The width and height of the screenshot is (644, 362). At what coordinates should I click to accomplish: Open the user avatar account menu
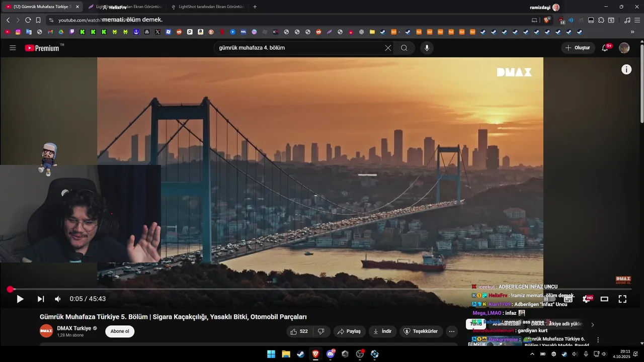point(624,48)
